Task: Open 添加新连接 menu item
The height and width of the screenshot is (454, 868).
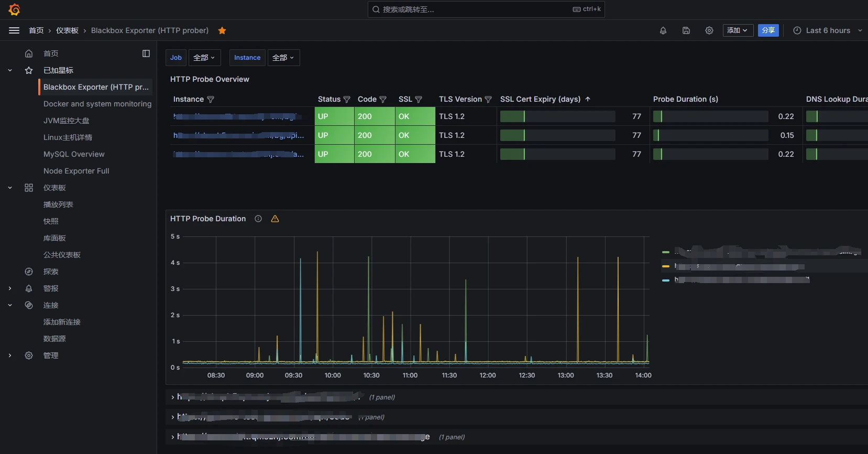Action: pos(62,322)
